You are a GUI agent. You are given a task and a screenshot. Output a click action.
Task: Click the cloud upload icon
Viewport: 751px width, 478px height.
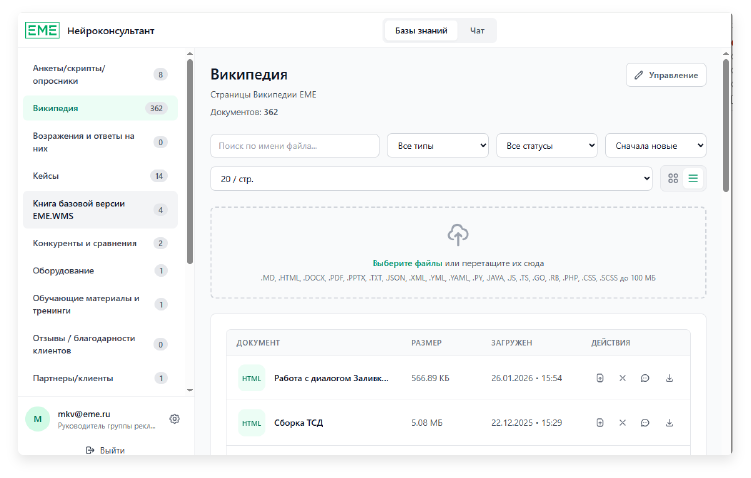click(x=458, y=234)
